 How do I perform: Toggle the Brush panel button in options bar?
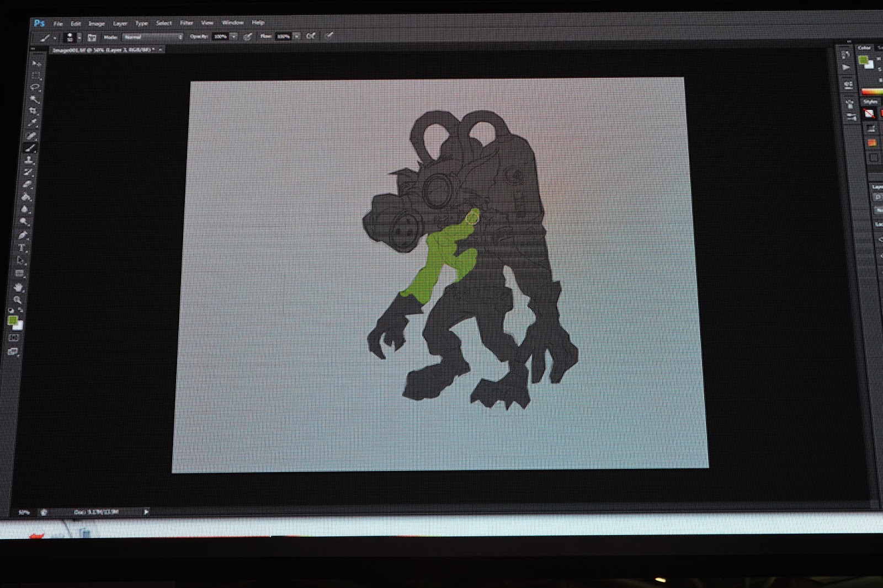(92, 38)
